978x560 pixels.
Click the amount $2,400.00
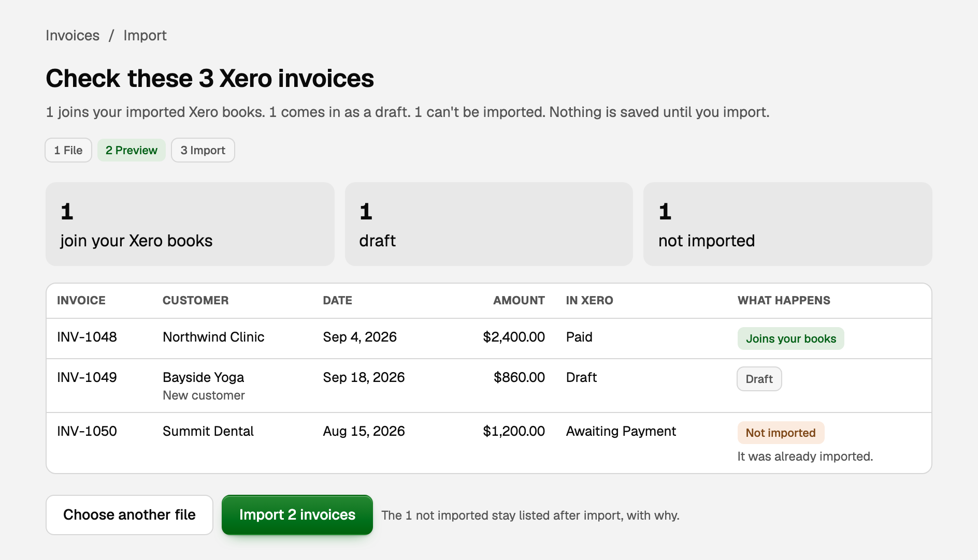click(x=514, y=337)
